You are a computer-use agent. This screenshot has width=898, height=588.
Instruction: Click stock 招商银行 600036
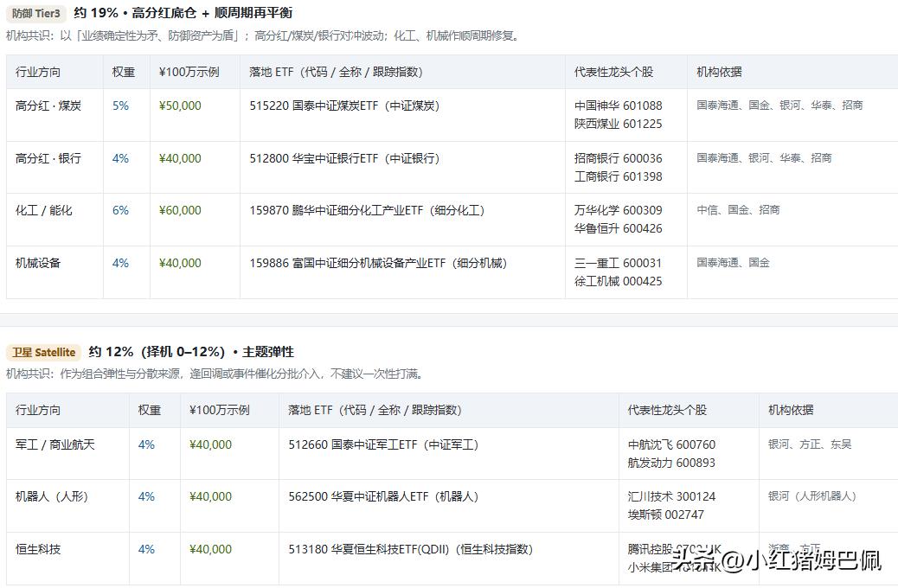618,158
